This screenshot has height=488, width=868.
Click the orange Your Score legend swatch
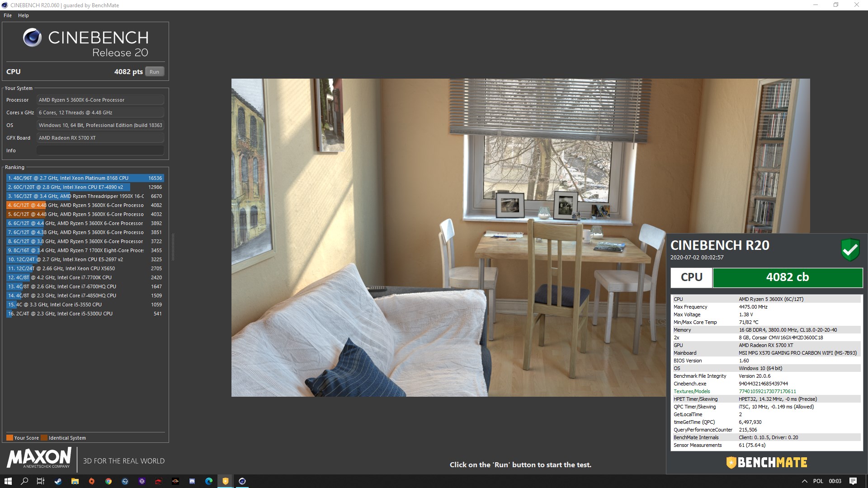pyautogui.click(x=9, y=437)
